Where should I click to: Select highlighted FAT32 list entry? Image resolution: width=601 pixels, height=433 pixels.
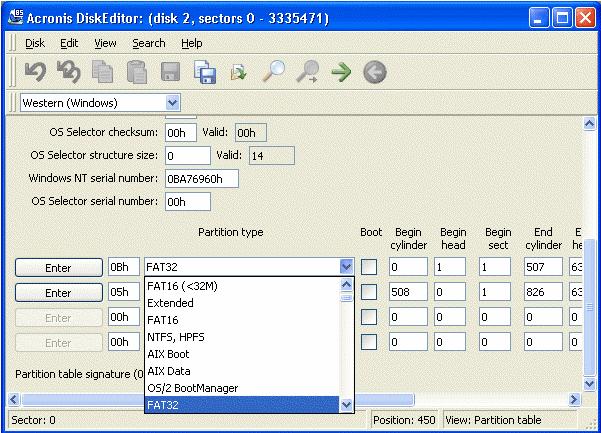[242, 405]
